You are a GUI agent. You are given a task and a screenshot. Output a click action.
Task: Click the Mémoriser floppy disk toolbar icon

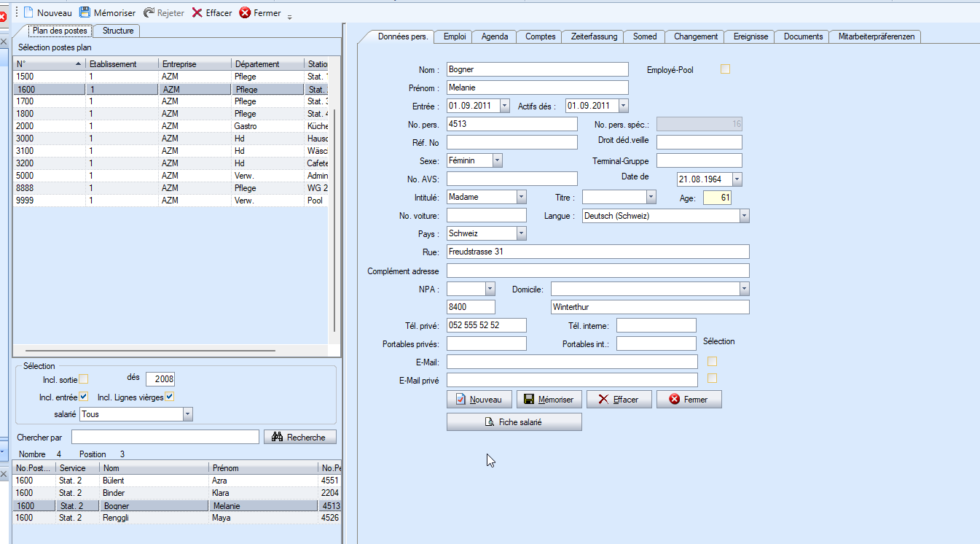tap(85, 12)
